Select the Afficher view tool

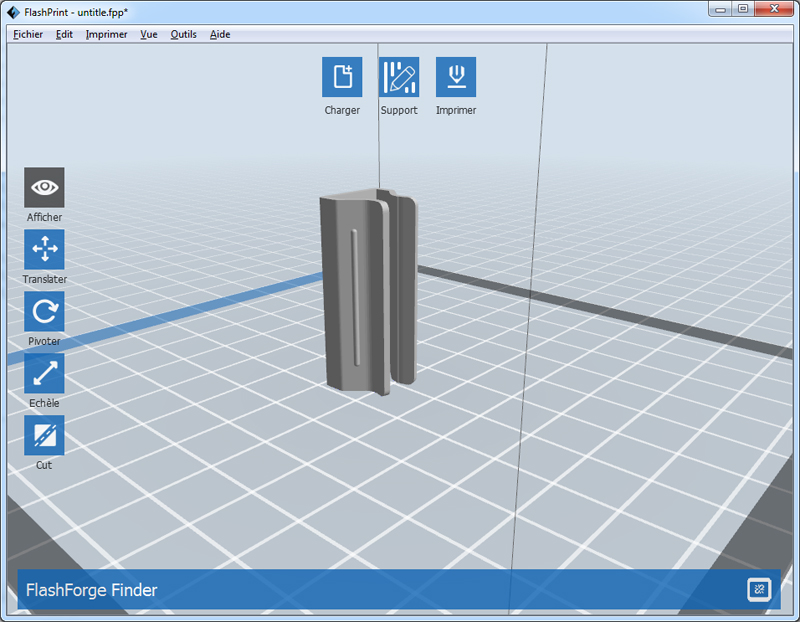44,187
